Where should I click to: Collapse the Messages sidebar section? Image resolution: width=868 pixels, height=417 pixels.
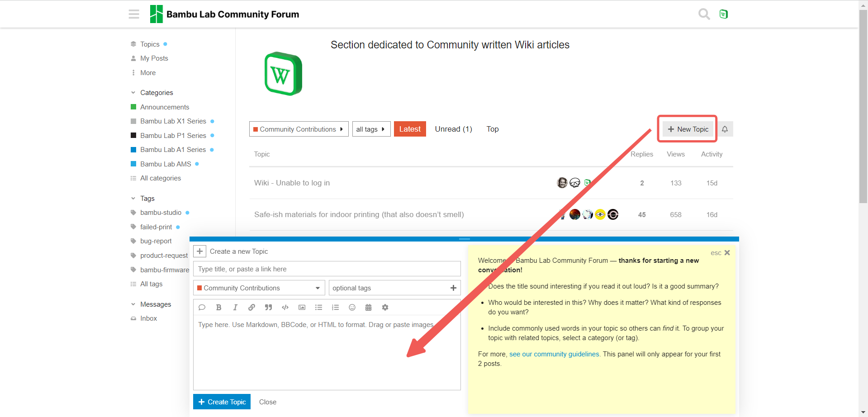151,304
